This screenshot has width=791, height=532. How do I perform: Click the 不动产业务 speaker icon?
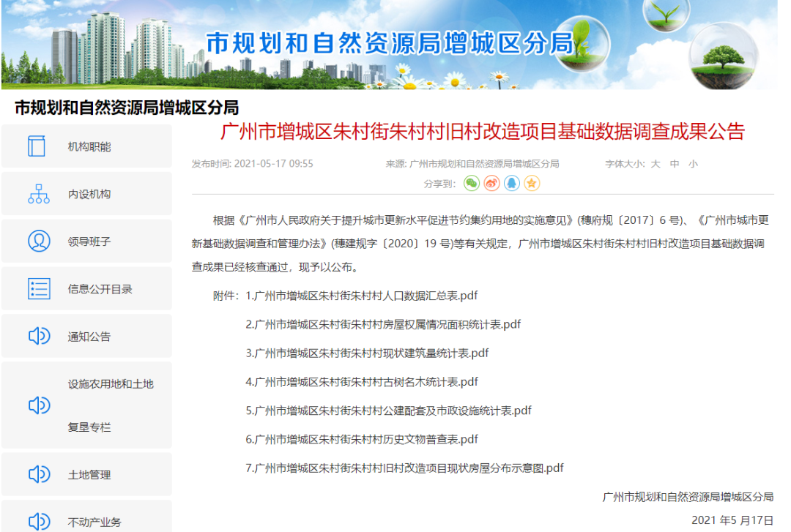click(39, 522)
